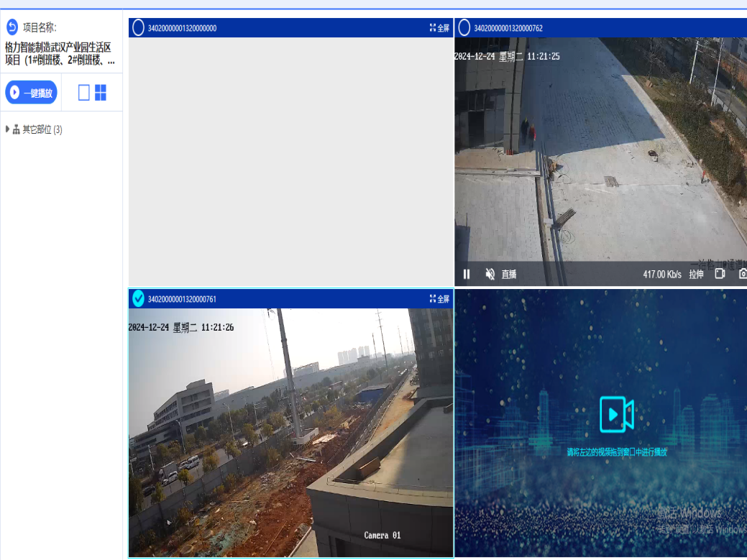This screenshot has width=747, height=560.
Task: Click the 拉伸 stretch option
Action: (x=696, y=274)
